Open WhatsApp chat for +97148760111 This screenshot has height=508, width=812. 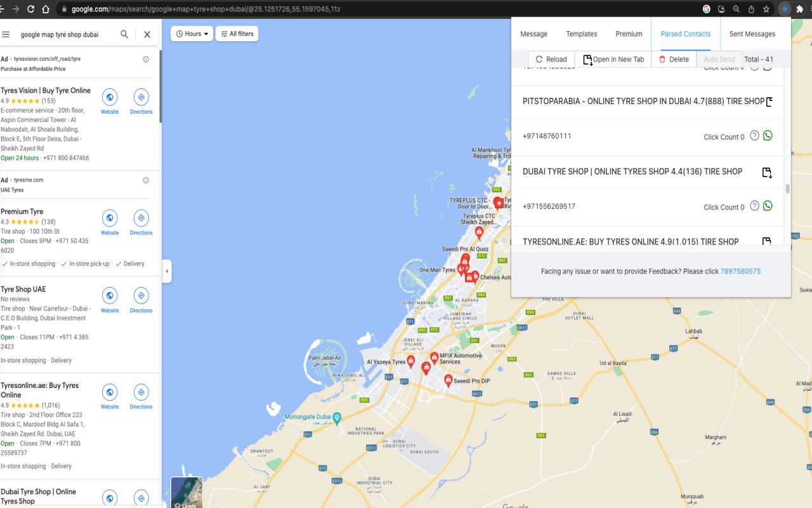click(768, 135)
